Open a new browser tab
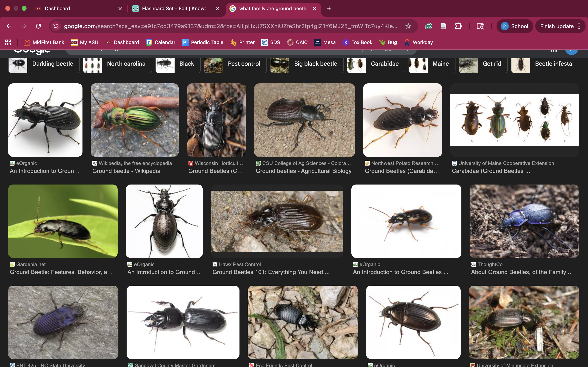 (x=329, y=9)
